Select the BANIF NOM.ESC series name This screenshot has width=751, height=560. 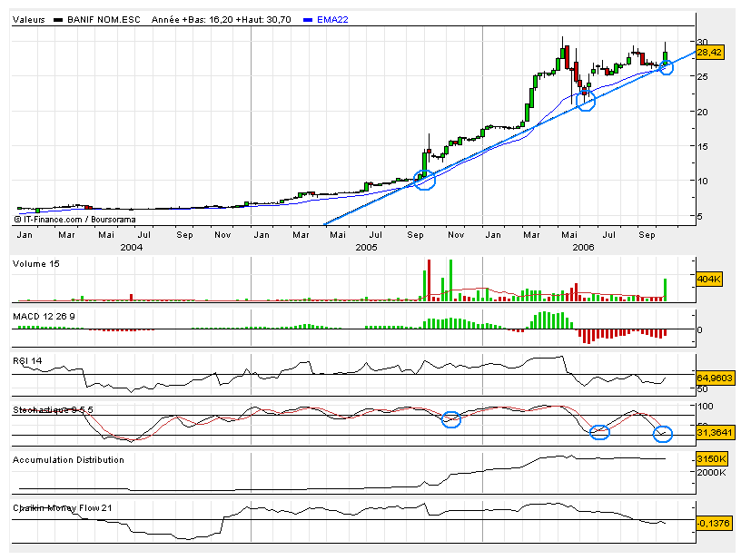[104, 20]
